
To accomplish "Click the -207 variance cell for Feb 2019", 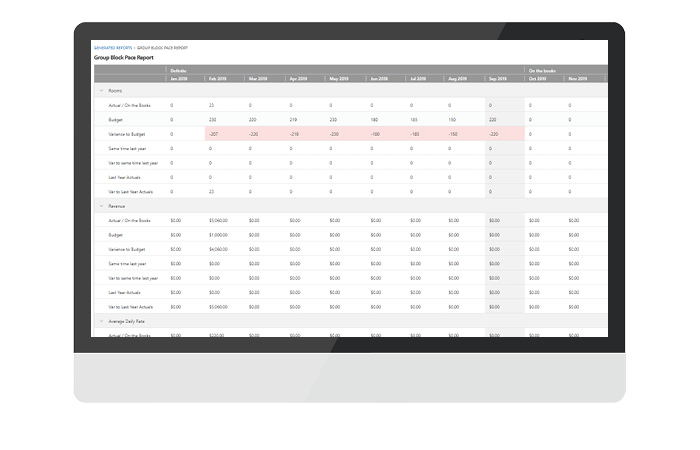I will click(x=214, y=133).
